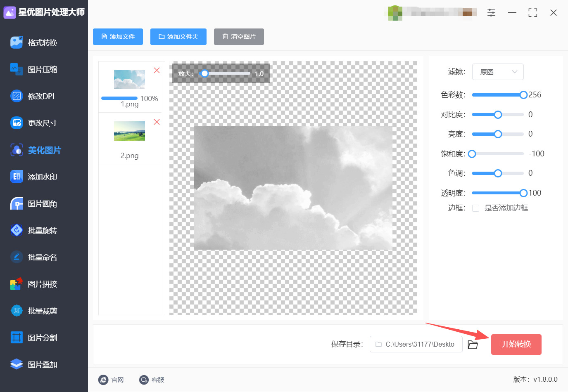The width and height of the screenshot is (568, 392).
Task: Open the settings sliders icon in title bar
Action: coord(491,13)
